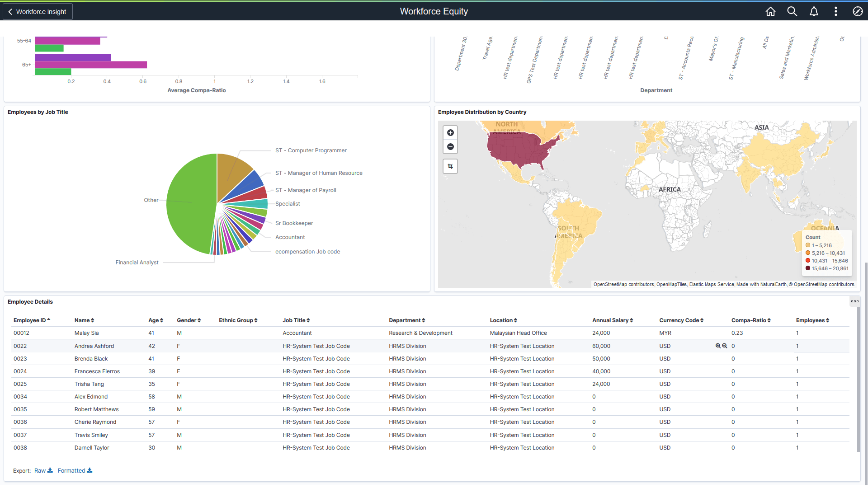Zoom in on the country map

click(450, 132)
